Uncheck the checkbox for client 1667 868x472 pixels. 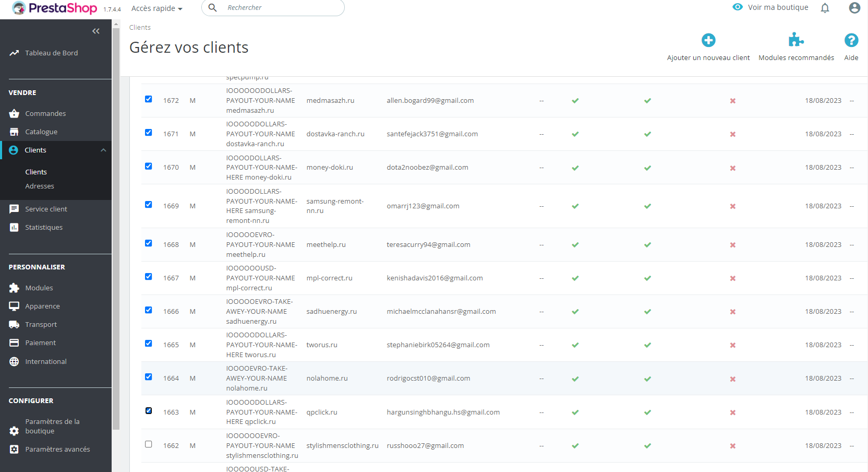click(x=149, y=277)
